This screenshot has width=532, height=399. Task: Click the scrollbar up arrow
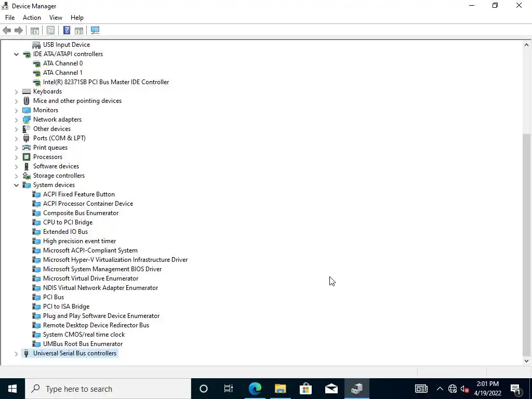click(x=527, y=45)
